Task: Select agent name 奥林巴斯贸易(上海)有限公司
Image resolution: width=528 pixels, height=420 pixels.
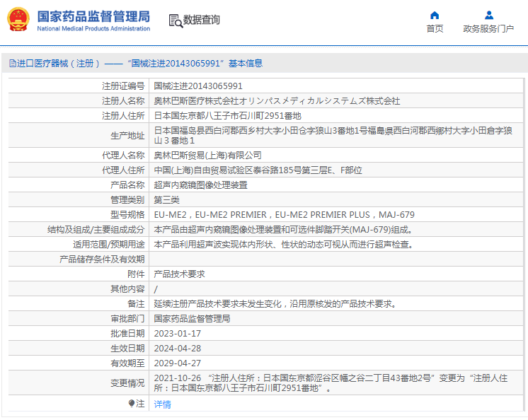Action: (x=207, y=156)
